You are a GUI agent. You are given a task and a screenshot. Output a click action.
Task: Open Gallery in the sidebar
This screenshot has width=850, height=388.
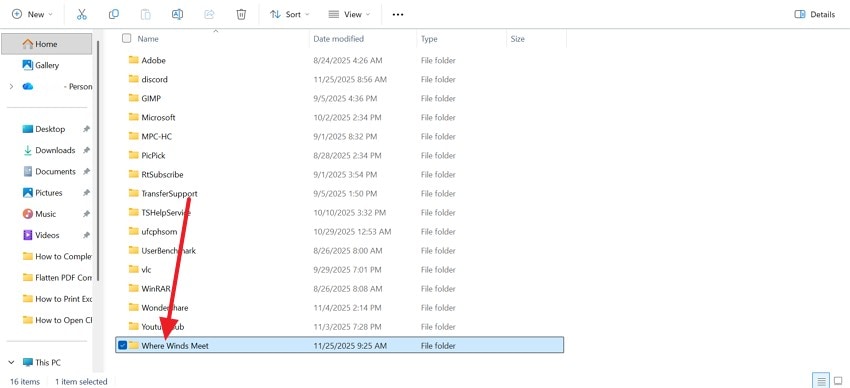47,65
